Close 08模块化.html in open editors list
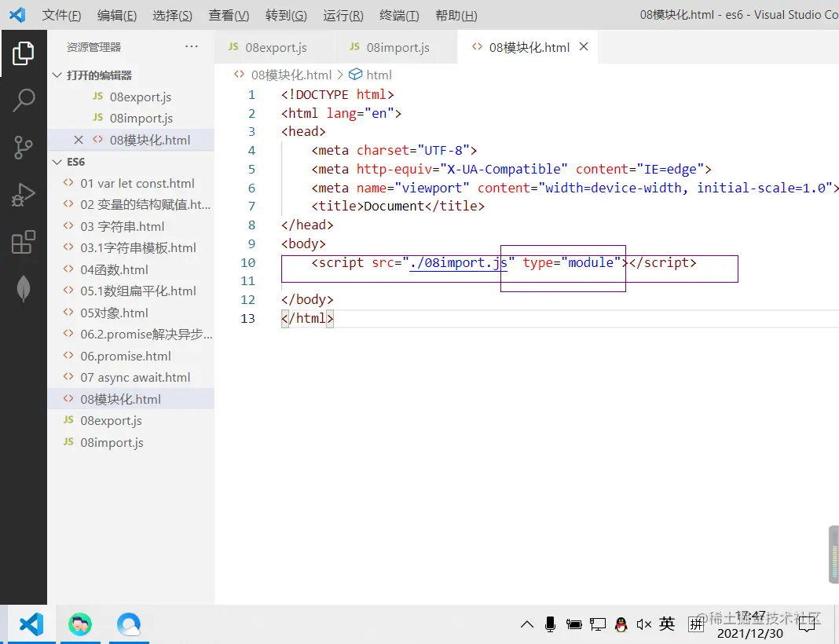Screen dimensions: 839x644 tap(79, 140)
